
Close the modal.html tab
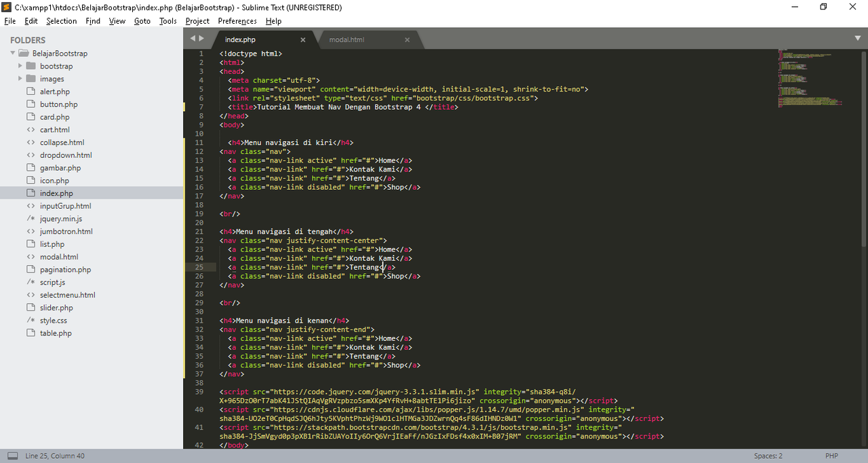[408, 39]
